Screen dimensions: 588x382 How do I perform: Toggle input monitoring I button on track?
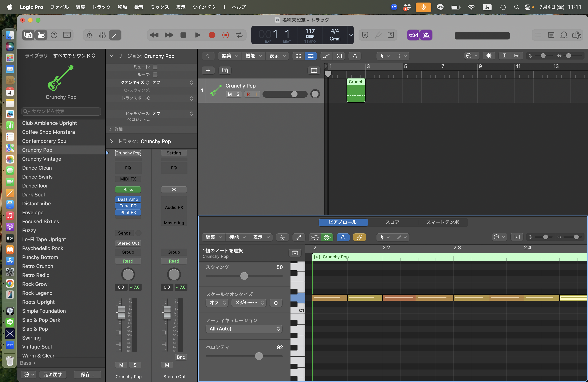256,94
